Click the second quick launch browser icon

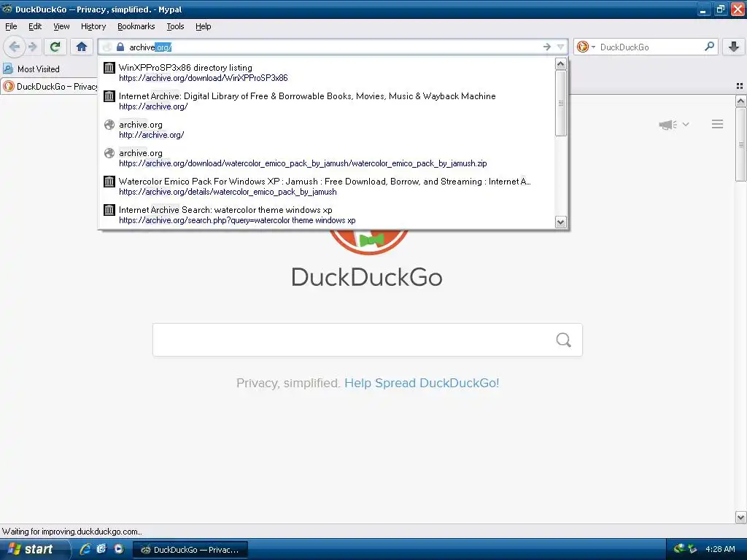(101, 549)
